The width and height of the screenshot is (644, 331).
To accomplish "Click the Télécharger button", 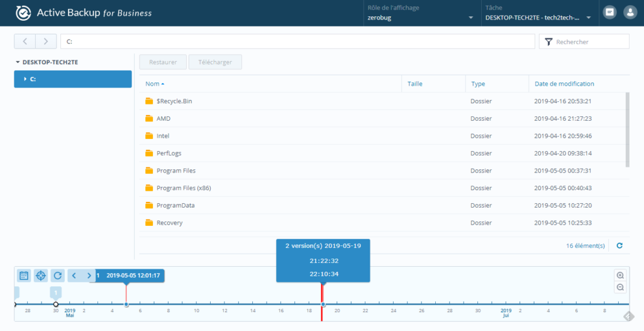I will coord(215,62).
